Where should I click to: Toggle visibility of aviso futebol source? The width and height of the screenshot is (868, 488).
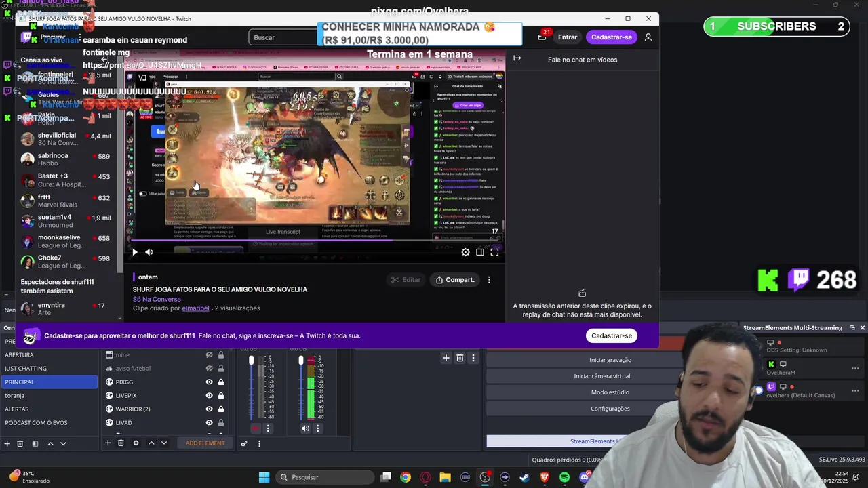[x=209, y=368]
